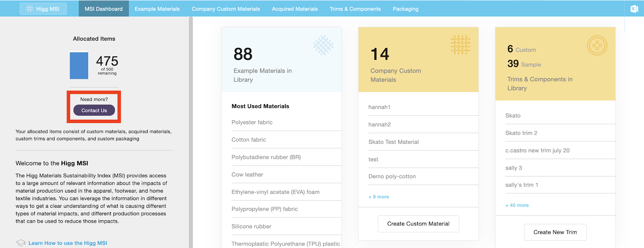Click the blue allocated items bar
The height and width of the screenshot is (248, 644).
tap(79, 66)
